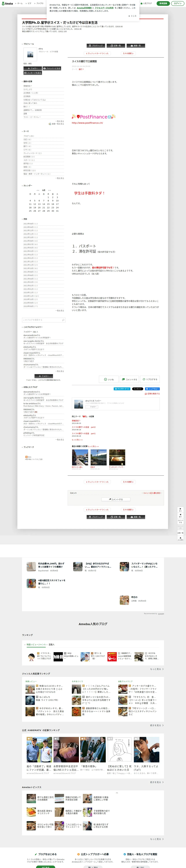Open recent article 近況報告(12月)
186x868 pixels.
click(x=31, y=93)
